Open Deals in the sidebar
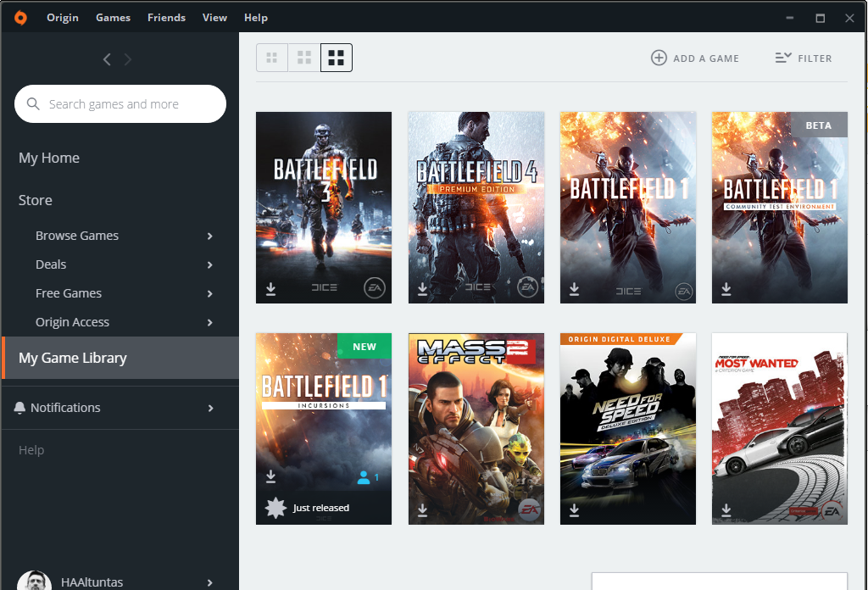Image resolution: width=868 pixels, height=590 pixels. point(51,264)
